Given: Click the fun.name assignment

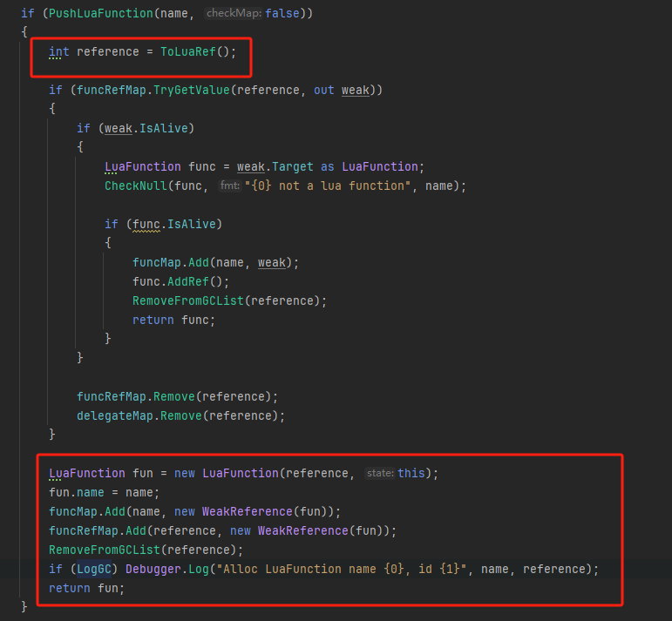Looking at the screenshot, I should 104,492.
